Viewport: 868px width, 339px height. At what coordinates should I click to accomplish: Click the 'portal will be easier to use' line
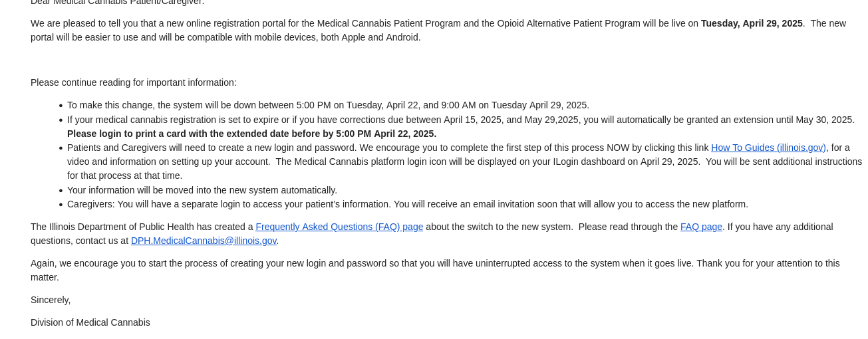pyautogui.click(x=225, y=37)
